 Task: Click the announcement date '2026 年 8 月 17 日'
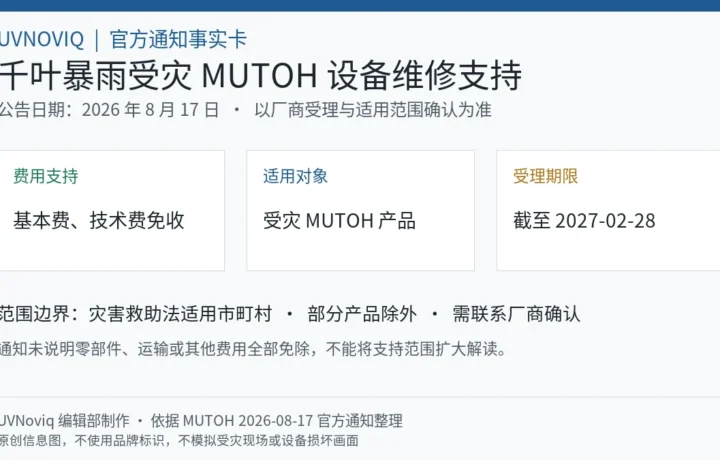pos(150,110)
